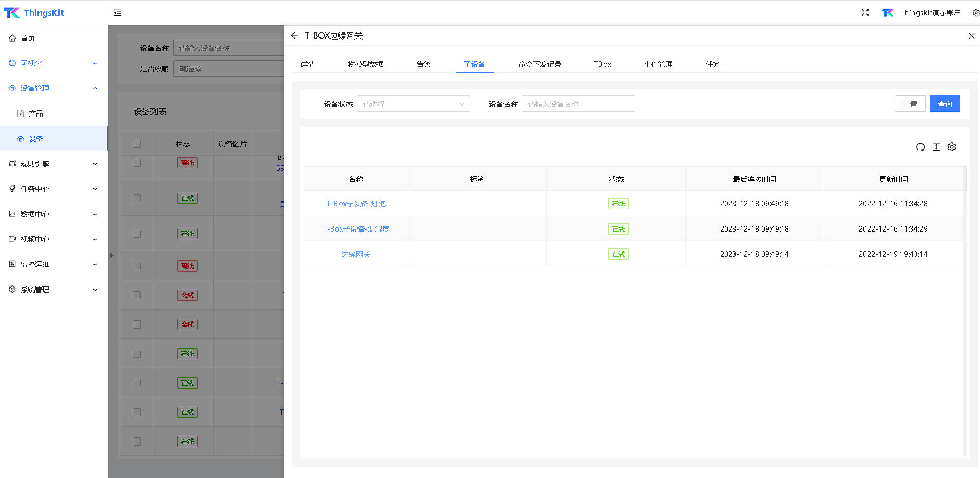Open the table density icon
The height and width of the screenshot is (478, 980).
(936, 147)
